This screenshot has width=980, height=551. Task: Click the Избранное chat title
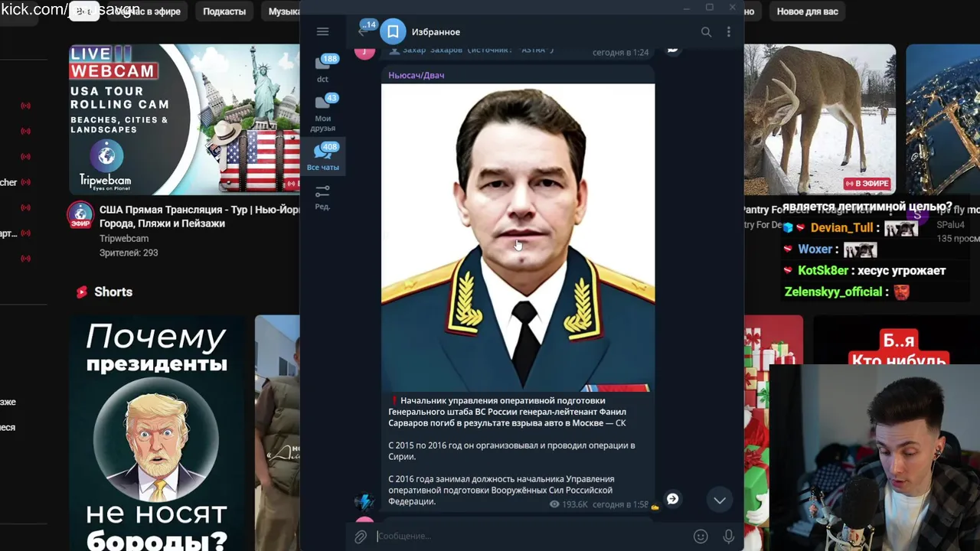click(436, 31)
